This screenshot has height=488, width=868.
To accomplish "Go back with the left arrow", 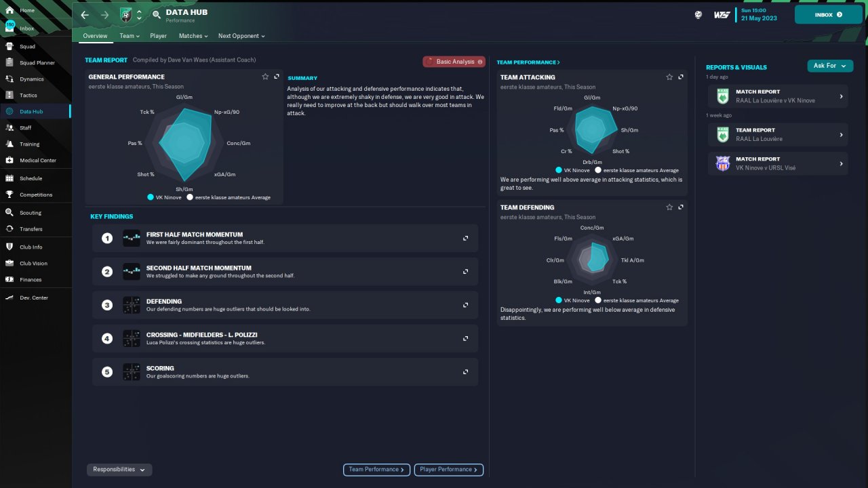I will (x=85, y=14).
